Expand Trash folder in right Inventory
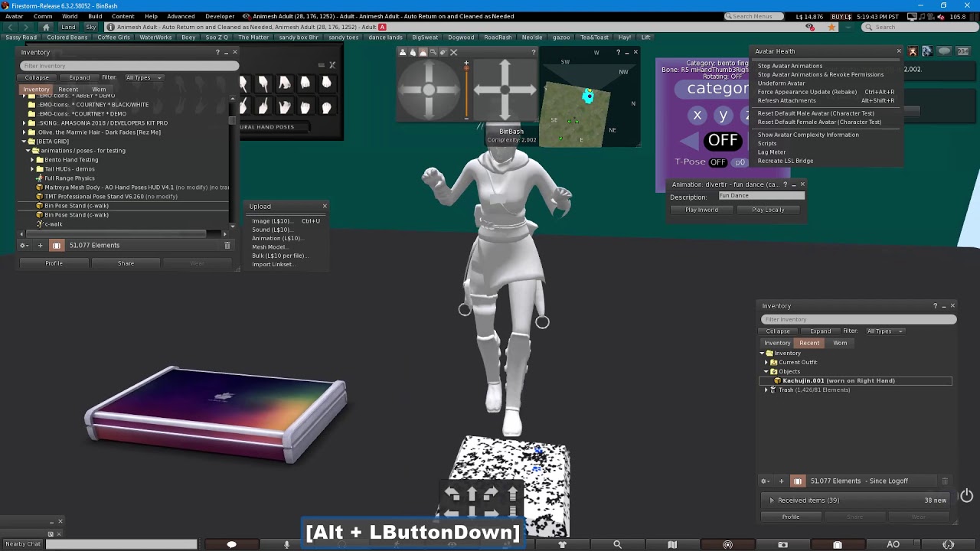The image size is (980, 551). tap(766, 390)
